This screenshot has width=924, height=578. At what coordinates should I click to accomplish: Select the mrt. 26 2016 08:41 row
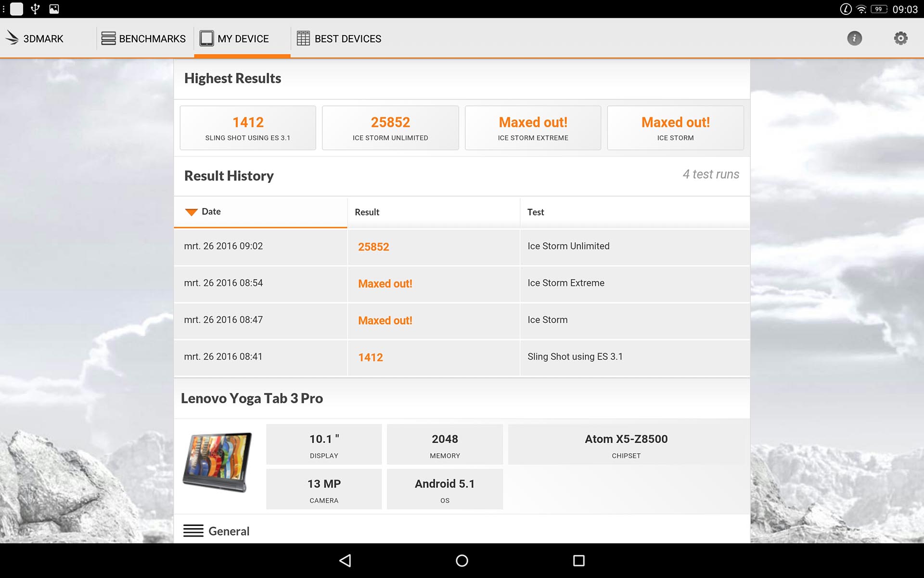click(x=462, y=357)
